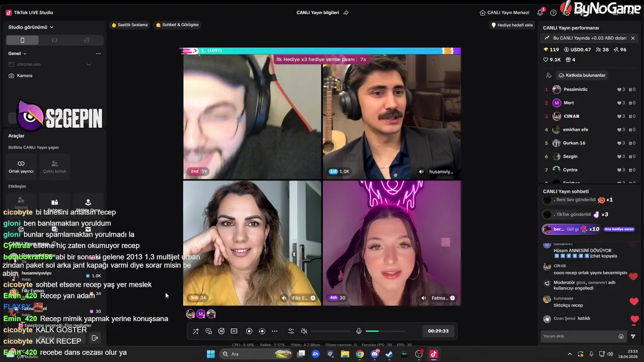Viewport: 644px width, 362px height.
Task: Adjust the speaker volume slider
Action: (331, 331)
